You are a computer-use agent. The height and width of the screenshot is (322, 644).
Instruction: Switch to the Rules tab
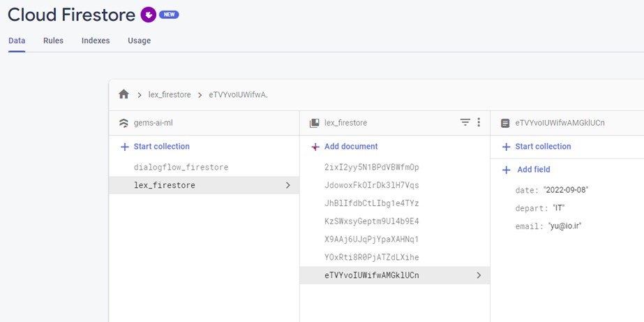pos(53,41)
